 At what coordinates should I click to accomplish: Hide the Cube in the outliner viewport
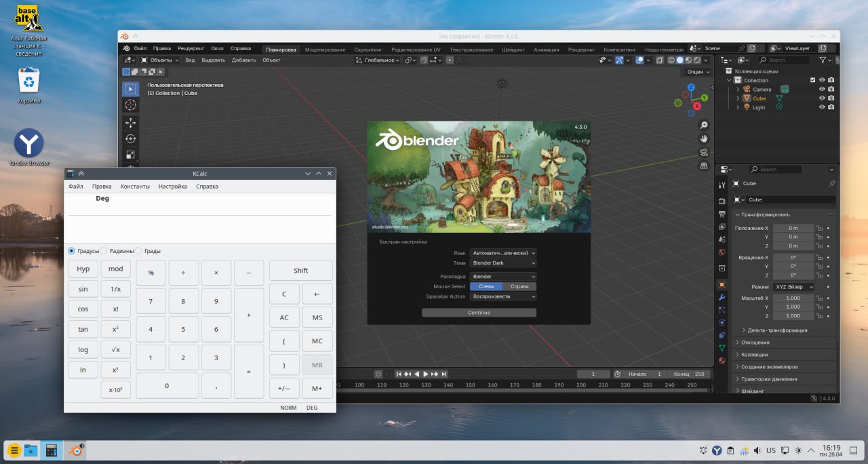(x=822, y=98)
